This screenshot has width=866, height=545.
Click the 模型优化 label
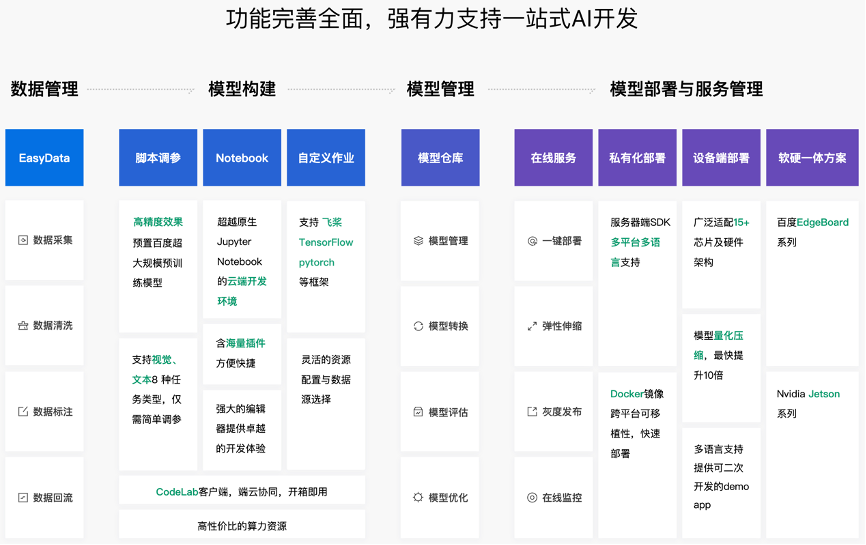(x=448, y=498)
